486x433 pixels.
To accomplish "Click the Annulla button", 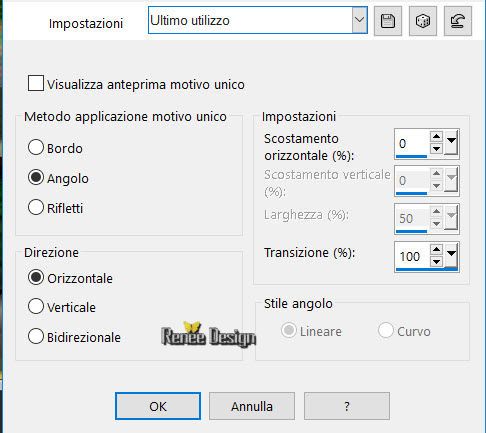I will tap(252, 406).
